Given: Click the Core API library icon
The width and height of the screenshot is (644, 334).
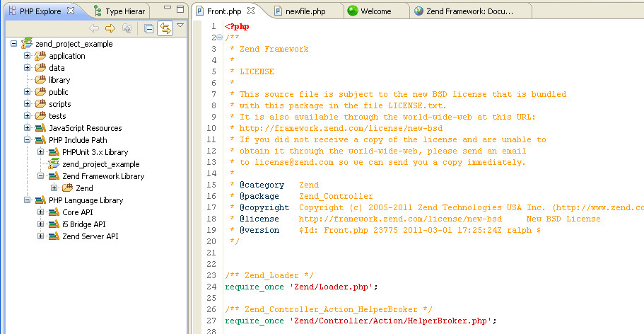Looking at the screenshot, I should click(x=54, y=212).
